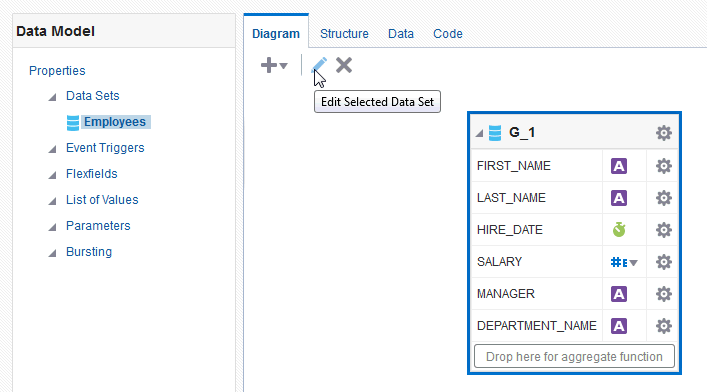Expand the Parameters node
Image resolution: width=707 pixels, height=392 pixels.
[x=53, y=227]
